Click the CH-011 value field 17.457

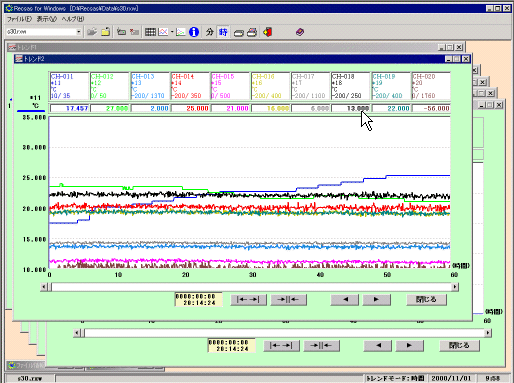coord(69,108)
